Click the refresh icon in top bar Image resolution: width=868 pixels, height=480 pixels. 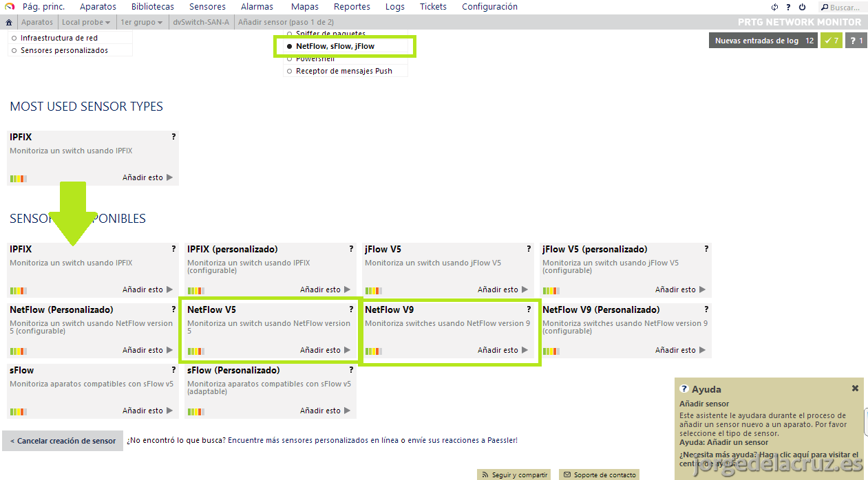(774, 7)
